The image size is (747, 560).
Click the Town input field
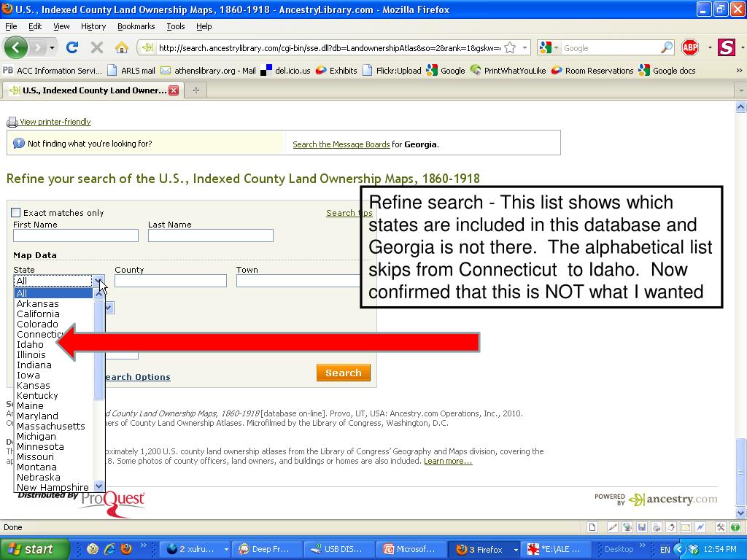tap(298, 281)
